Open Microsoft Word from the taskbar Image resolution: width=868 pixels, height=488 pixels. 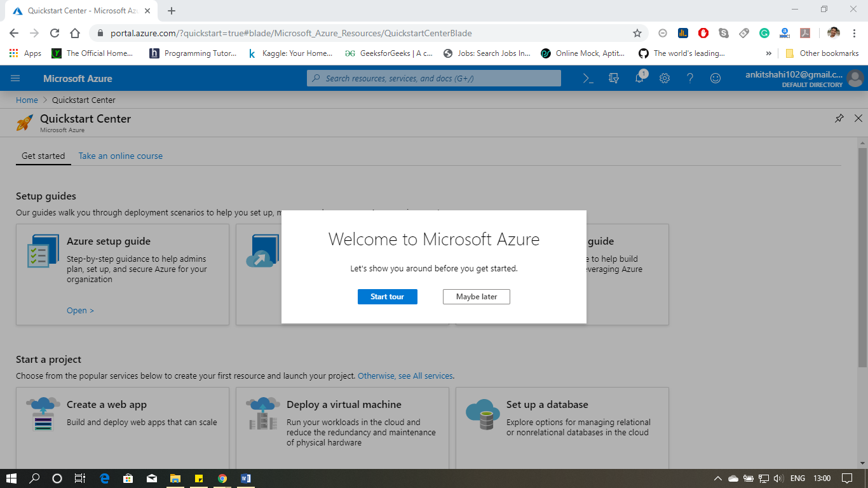pyautogui.click(x=246, y=478)
